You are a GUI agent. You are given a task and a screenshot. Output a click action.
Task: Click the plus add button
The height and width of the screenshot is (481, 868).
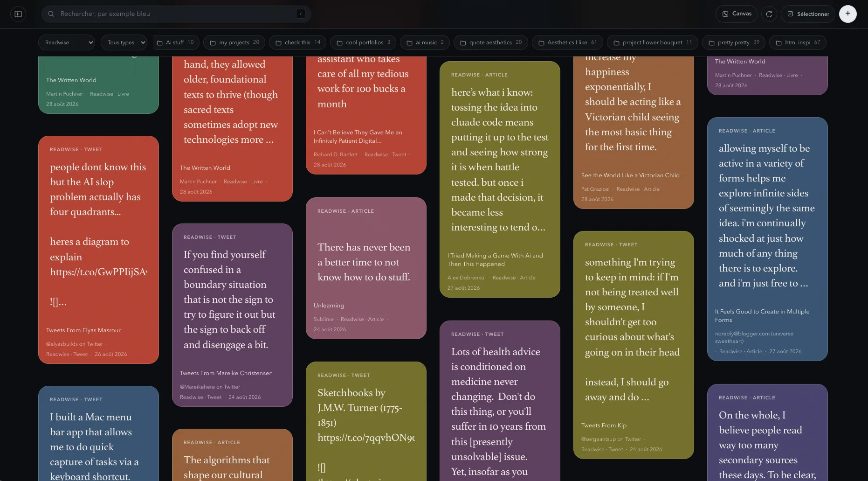(847, 14)
